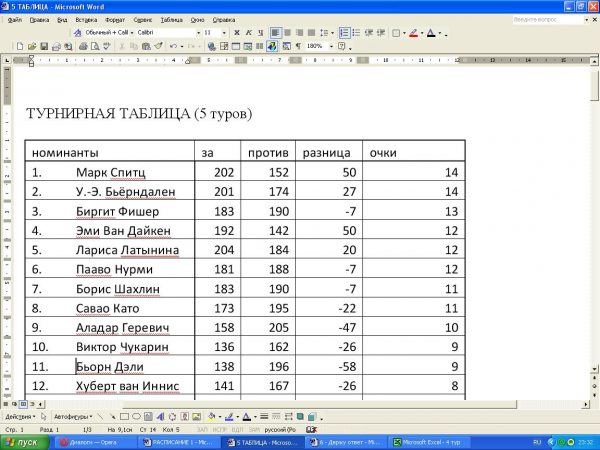Viewport: 600px width, 450px height.
Task: Click the 'Введите вопрос' help search field
Action: tap(548, 19)
